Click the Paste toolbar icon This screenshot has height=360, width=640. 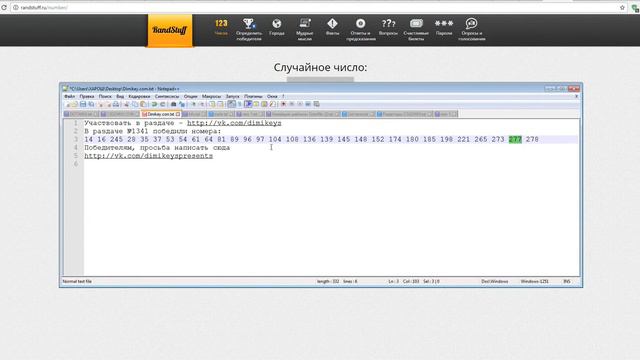pos(143,104)
